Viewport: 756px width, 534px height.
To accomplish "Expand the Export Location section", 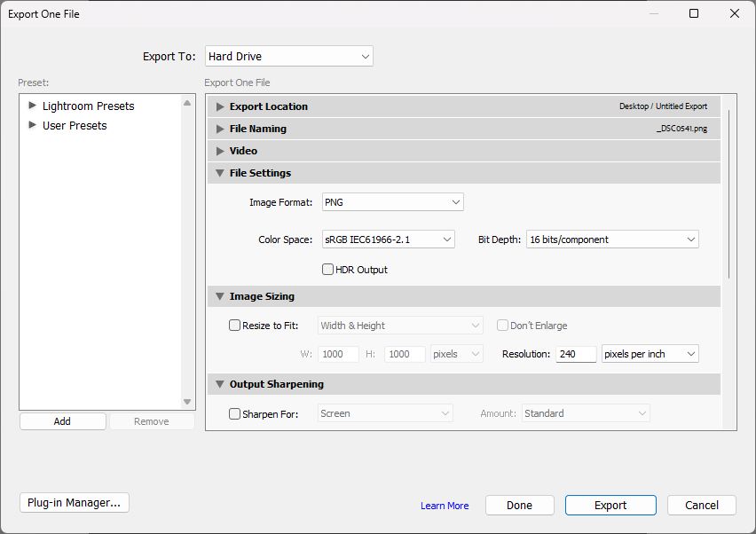I will point(220,106).
